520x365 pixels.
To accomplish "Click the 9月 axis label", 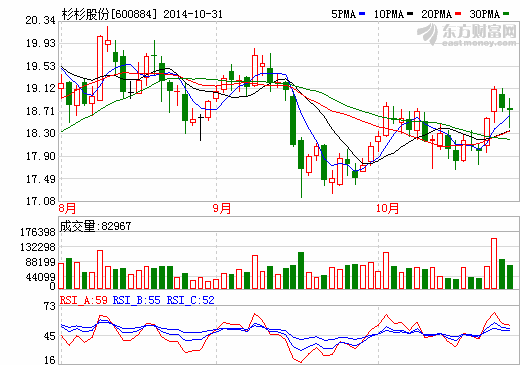I will (x=222, y=208).
